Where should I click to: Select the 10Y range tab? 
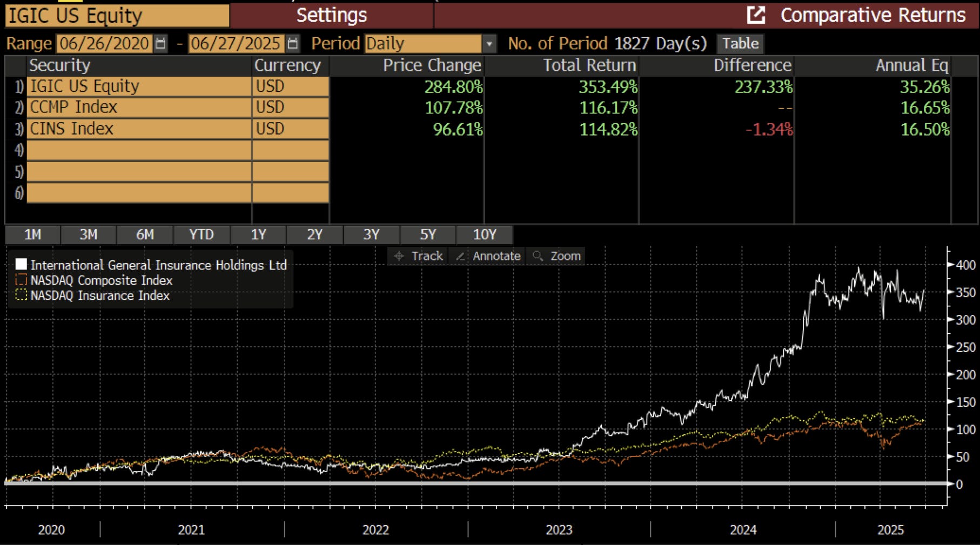(485, 235)
